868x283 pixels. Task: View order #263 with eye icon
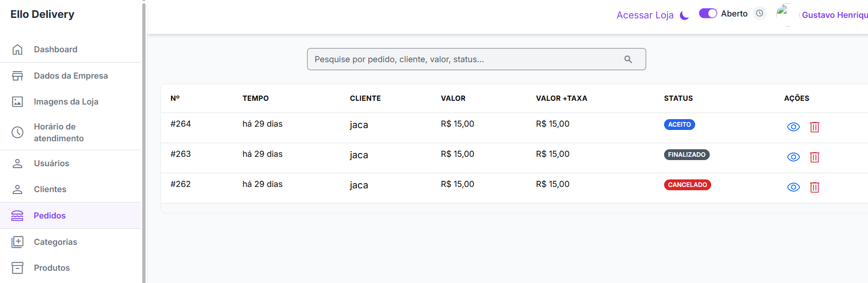[x=794, y=157]
